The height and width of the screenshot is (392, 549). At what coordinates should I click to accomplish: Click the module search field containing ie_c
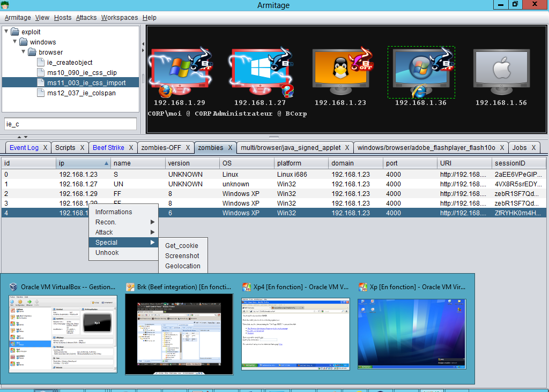70,124
